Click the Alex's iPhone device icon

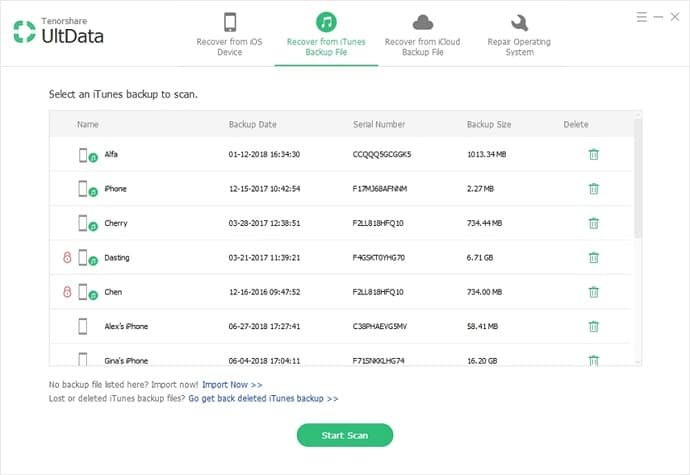83,326
